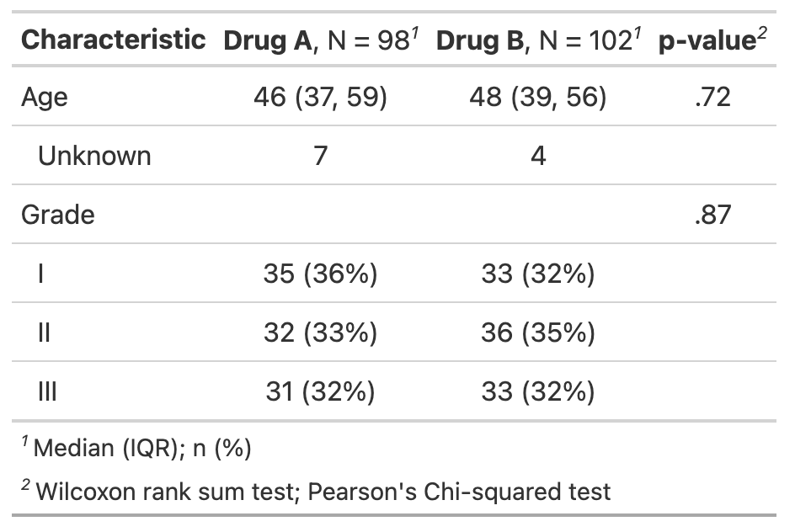This screenshot has height=532, width=795.
Task: Click the Age p-value .72
Action: (712, 97)
